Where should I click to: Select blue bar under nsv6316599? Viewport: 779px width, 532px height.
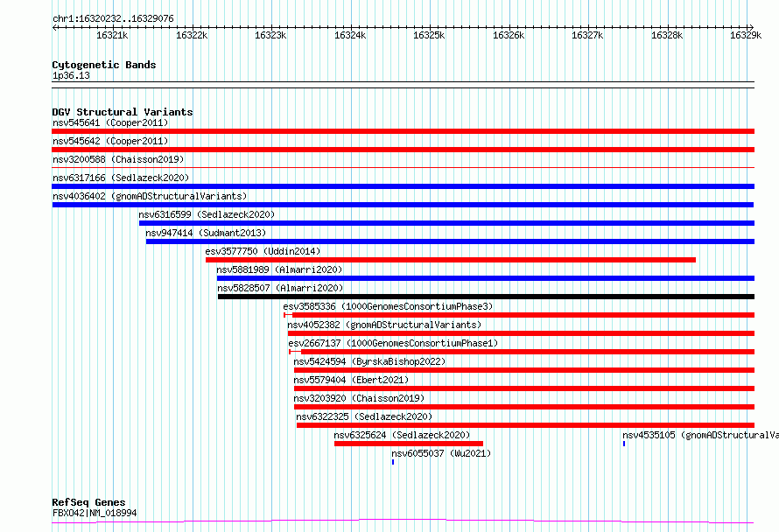tap(446, 223)
